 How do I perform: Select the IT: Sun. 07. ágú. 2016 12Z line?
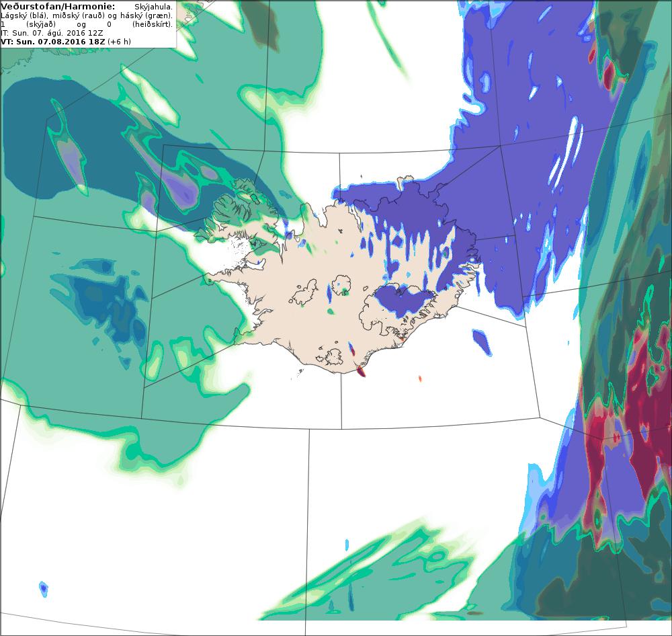tap(52, 33)
